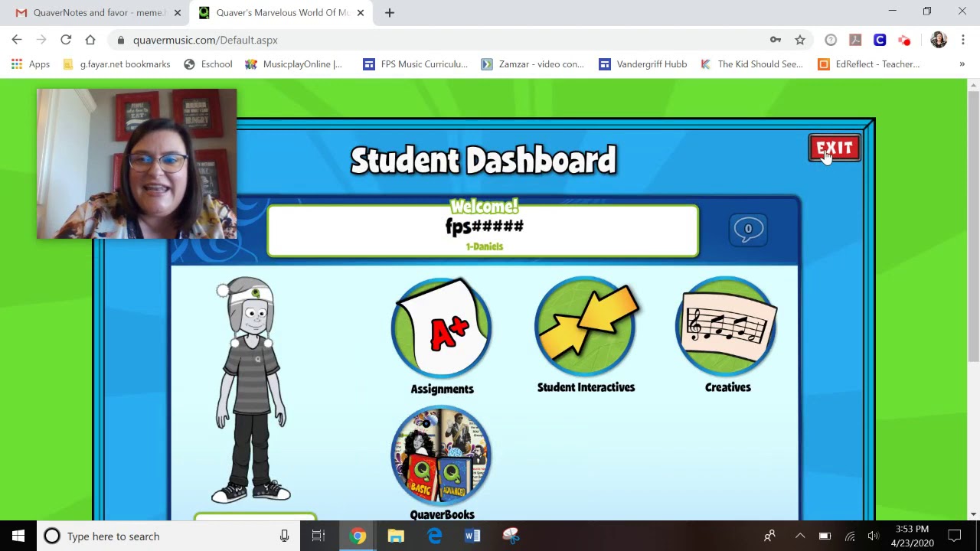Click the saved password key icon

pos(776,40)
